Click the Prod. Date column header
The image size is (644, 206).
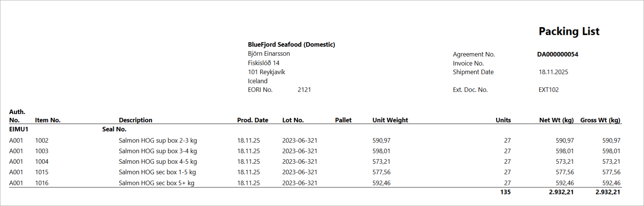(x=253, y=120)
